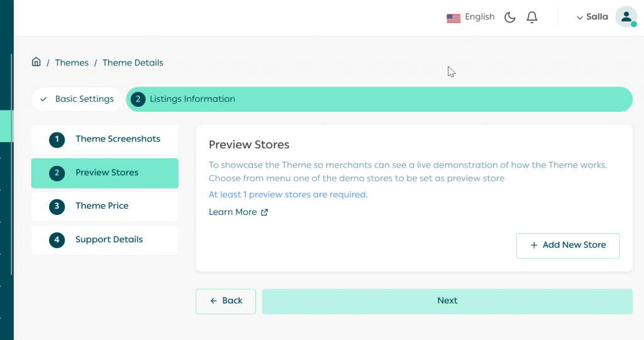644x340 pixels.
Task: Click the Learn More link
Action: coord(233,212)
